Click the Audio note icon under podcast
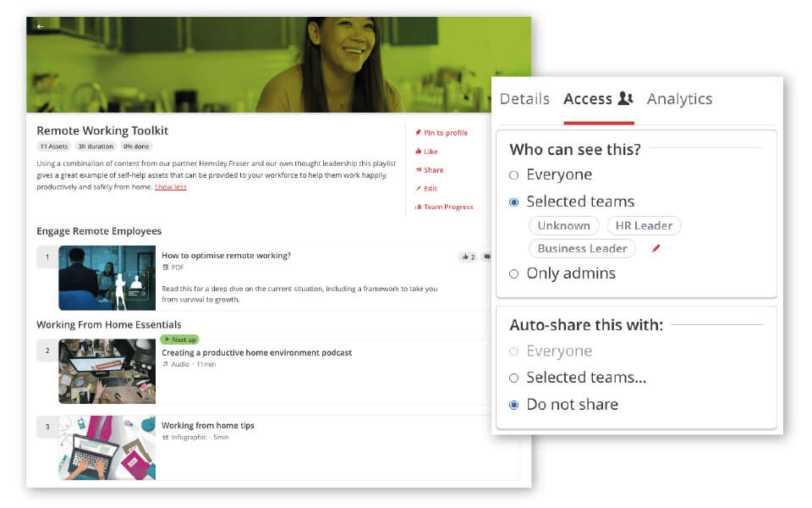The width and height of the screenshot is (812, 508). click(x=166, y=364)
